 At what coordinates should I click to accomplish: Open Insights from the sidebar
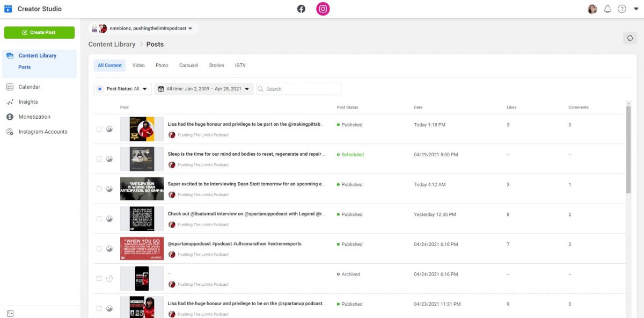point(28,102)
